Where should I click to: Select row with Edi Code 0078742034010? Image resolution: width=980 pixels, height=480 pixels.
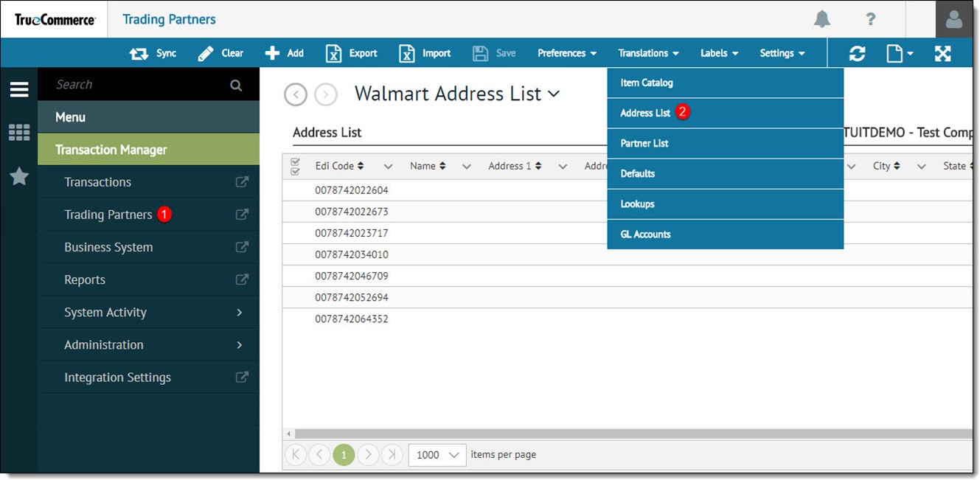click(x=628, y=254)
